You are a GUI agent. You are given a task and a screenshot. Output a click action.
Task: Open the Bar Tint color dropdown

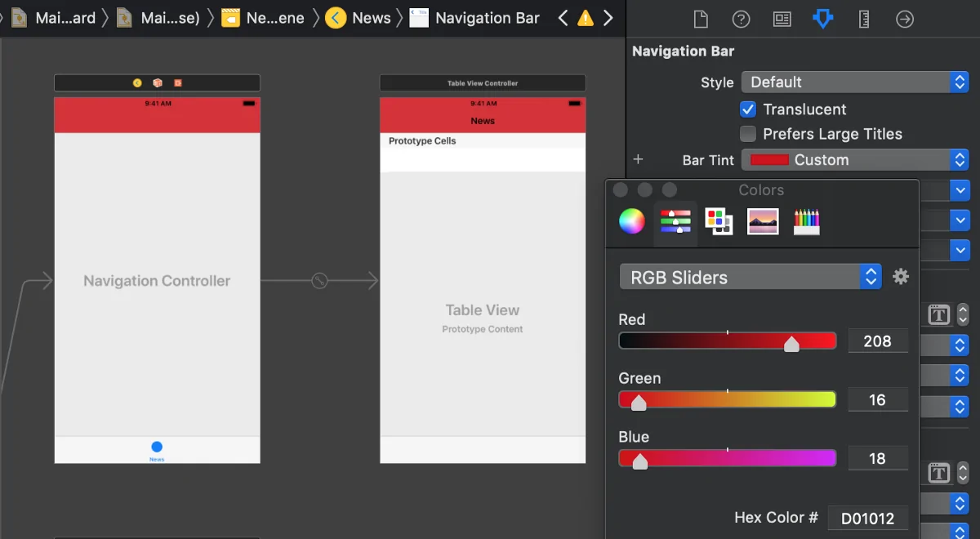tap(854, 160)
